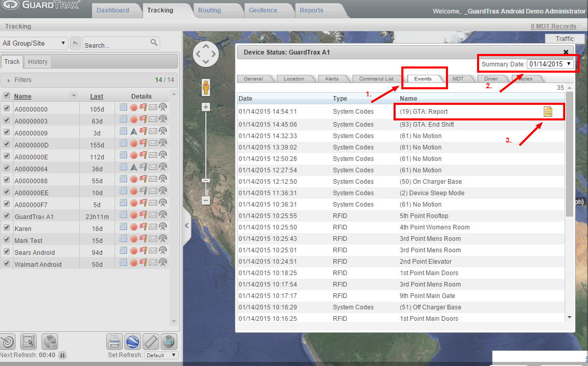
Task: Click blue arrow status icon for A00000009
Action: 133,131
